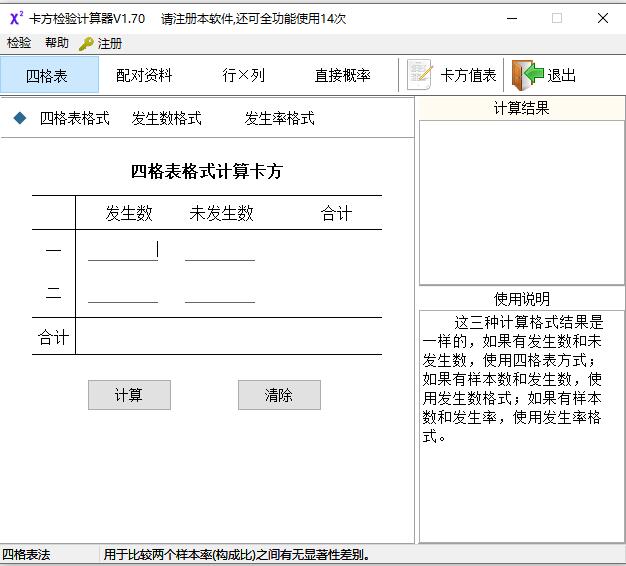Click the 四格表格式计算卡方 heading
Viewport: 626px width, 566px height.
pyautogui.click(x=207, y=172)
